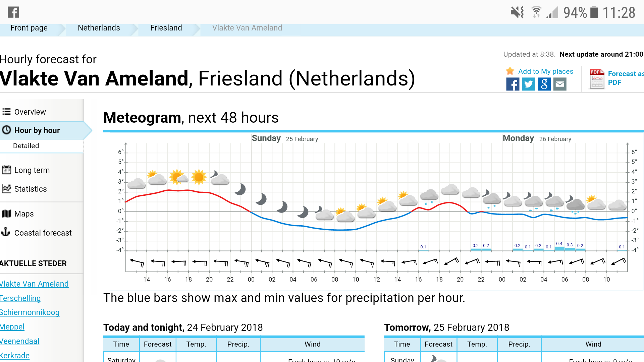Share forecast via Facebook icon
This screenshot has height=362, width=644.
pyautogui.click(x=513, y=84)
